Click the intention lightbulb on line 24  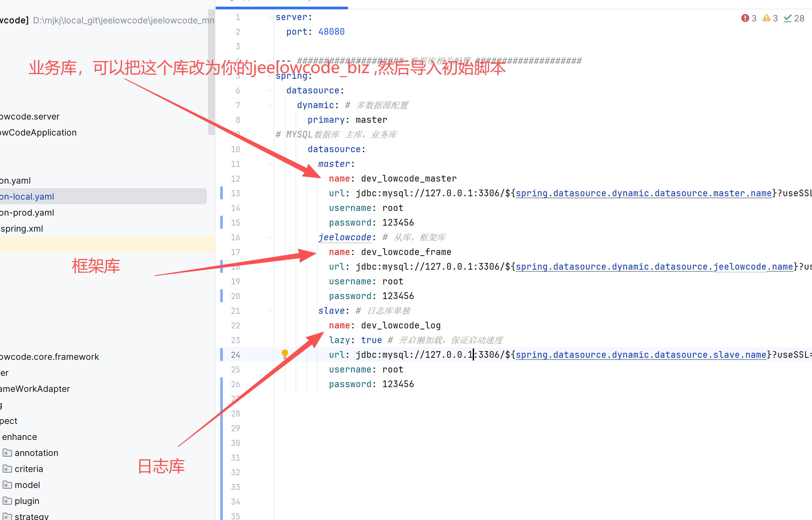coord(285,353)
